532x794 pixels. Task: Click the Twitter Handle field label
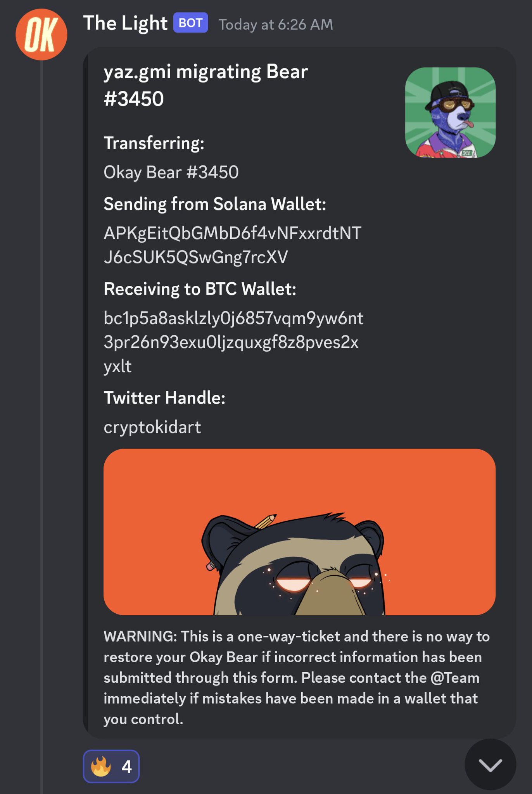click(x=164, y=398)
